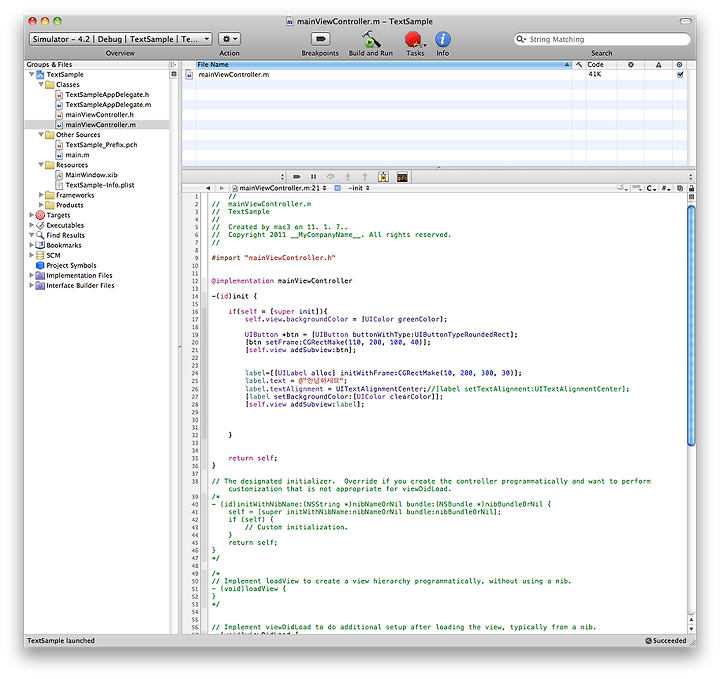The width and height of the screenshot is (720, 679).
Task: Toggle target membership checkbox for mainViewController.m
Action: [x=680, y=74]
